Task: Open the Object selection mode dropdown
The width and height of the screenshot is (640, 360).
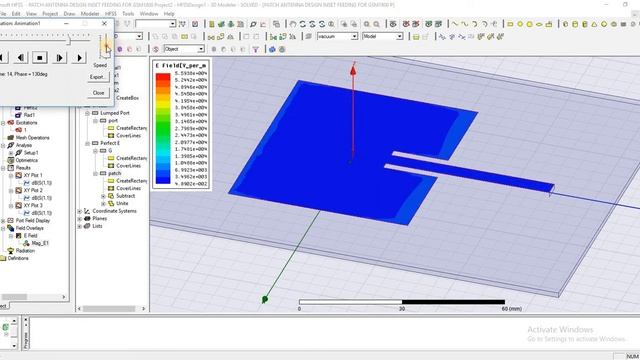Action: point(201,49)
